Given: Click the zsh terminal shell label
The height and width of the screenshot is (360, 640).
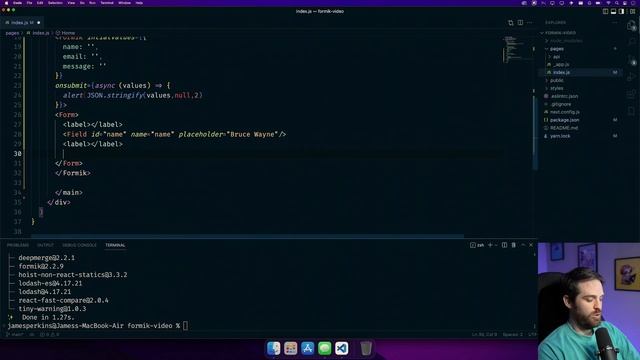Looking at the screenshot, I should (x=477, y=245).
